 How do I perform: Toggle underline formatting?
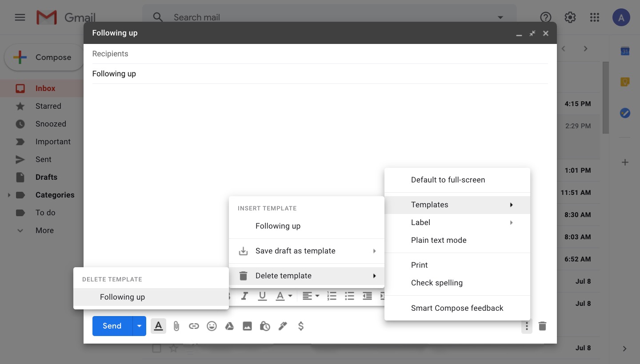point(262,296)
